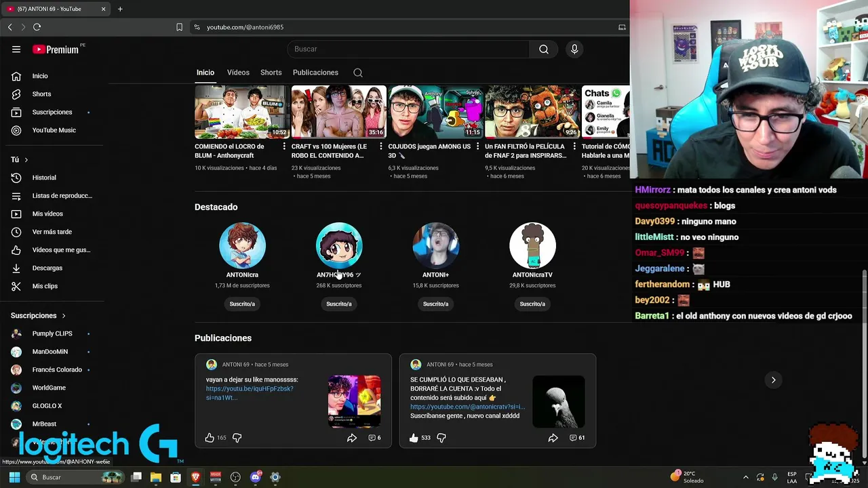
Task: Click Suscrito/a under ANTONIcraTV
Action: (532, 304)
